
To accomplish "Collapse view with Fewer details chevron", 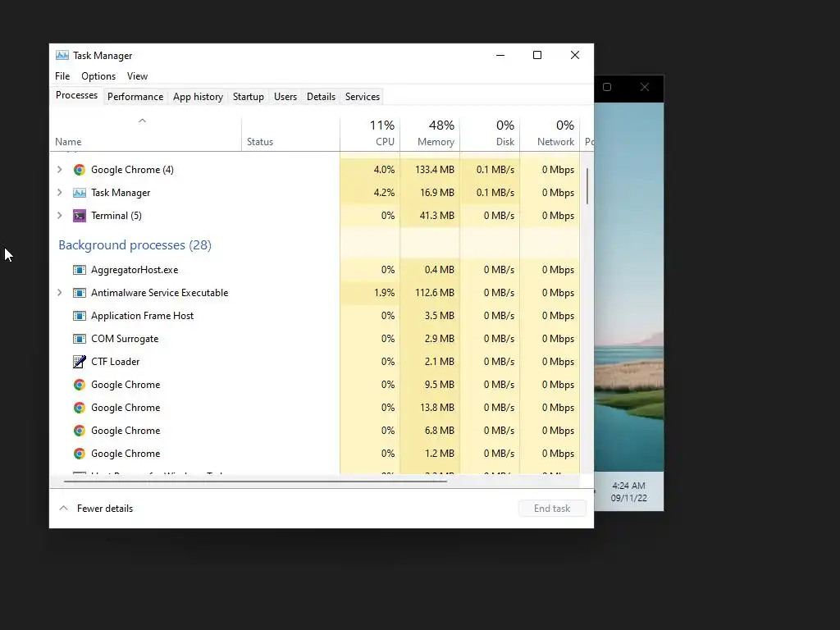I will click(63, 509).
